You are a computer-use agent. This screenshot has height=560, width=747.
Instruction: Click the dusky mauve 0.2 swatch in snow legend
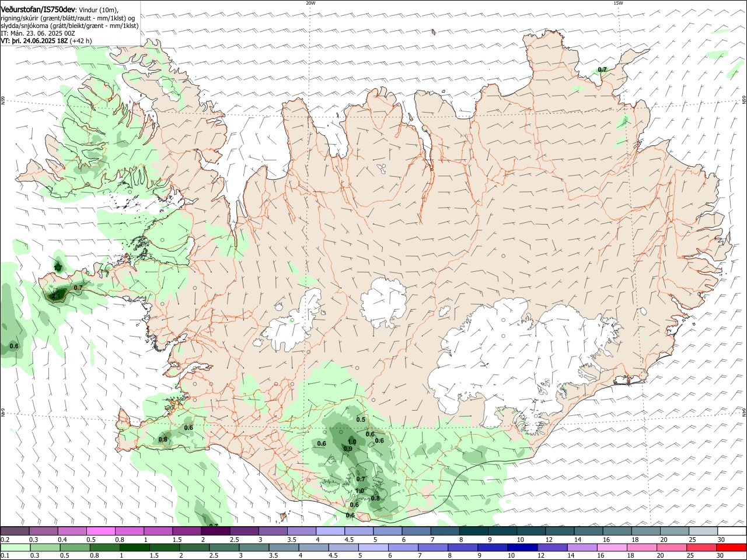(x=15, y=531)
